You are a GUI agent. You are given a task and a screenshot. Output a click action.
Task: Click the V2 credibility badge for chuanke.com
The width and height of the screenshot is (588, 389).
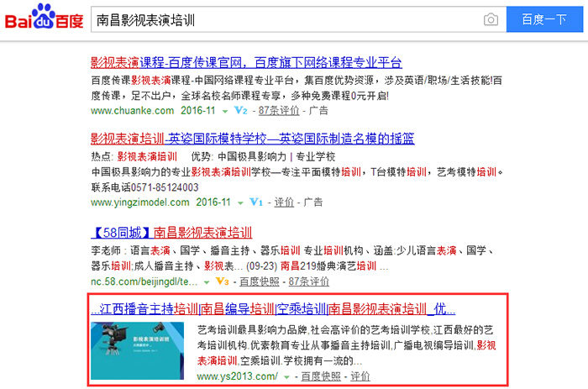[x=240, y=110]
